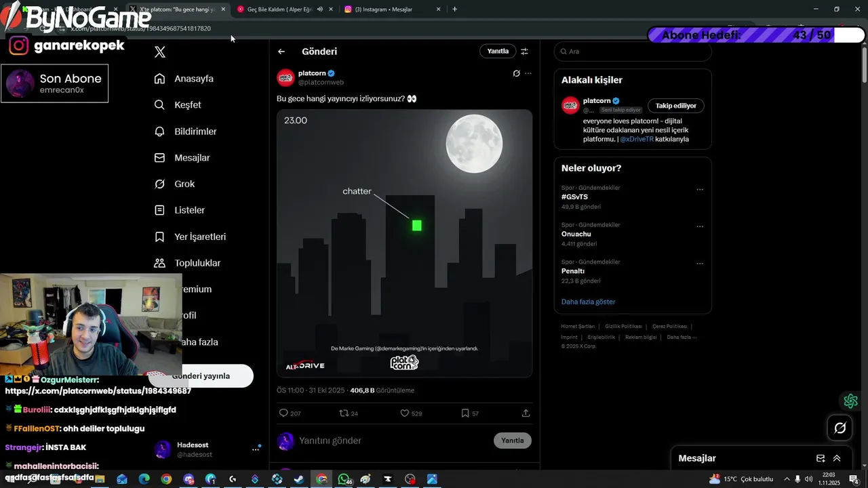
Task: Click Gizlilik Politikası footer link
Action: (623, 327)
